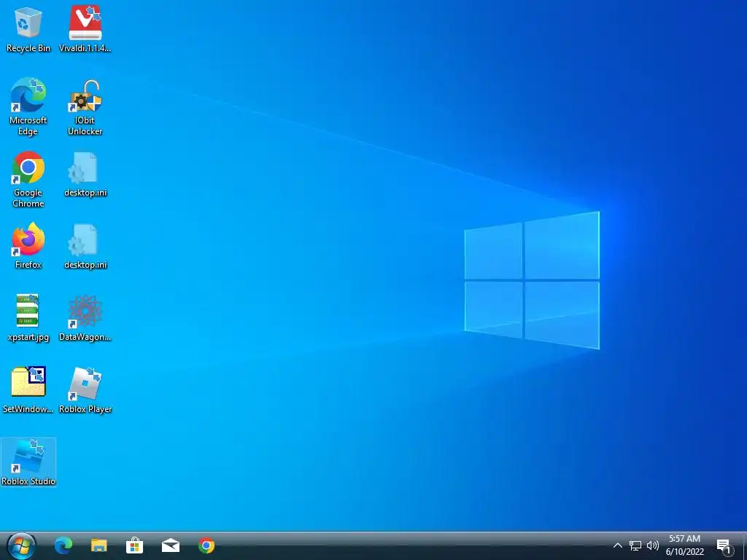Open Microsoft Store from the taskbar
747x560 pixels.
pyautogui.click(x=135, y=545)
